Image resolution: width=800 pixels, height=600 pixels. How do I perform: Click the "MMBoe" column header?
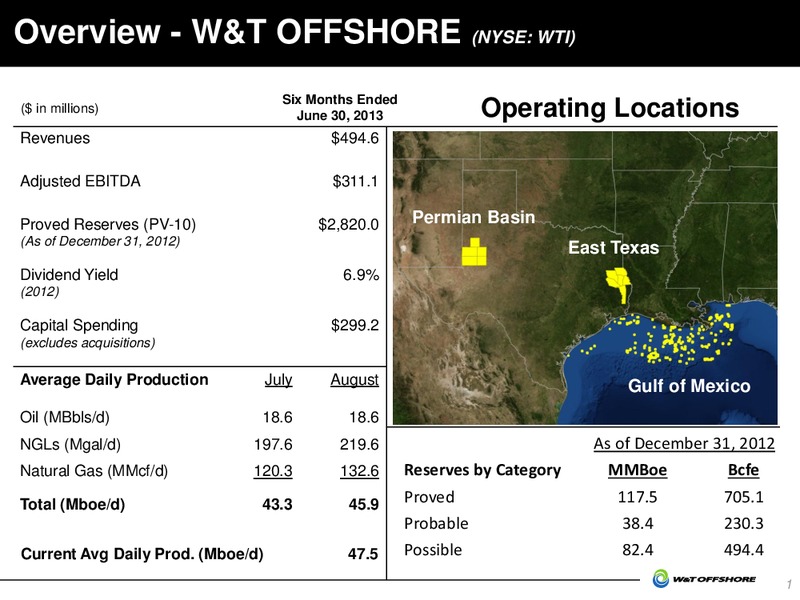coord(638,470)
